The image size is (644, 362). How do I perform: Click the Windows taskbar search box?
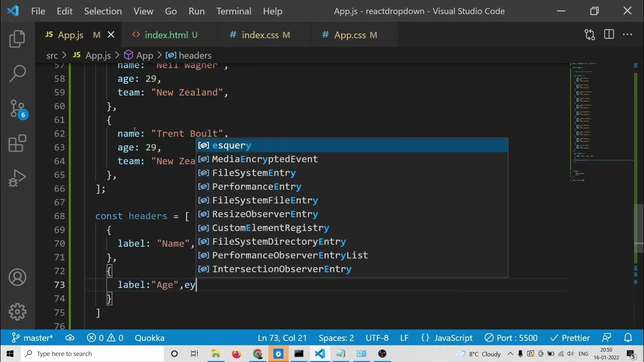pyautogui.click(x=93, y=353)
